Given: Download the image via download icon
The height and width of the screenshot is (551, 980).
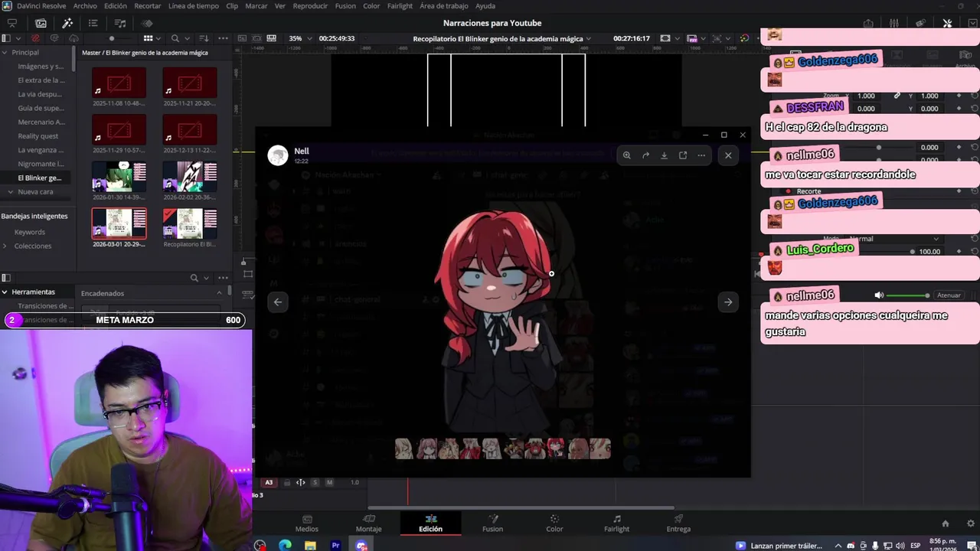Looking at the screenshot, I should point(664,155).
